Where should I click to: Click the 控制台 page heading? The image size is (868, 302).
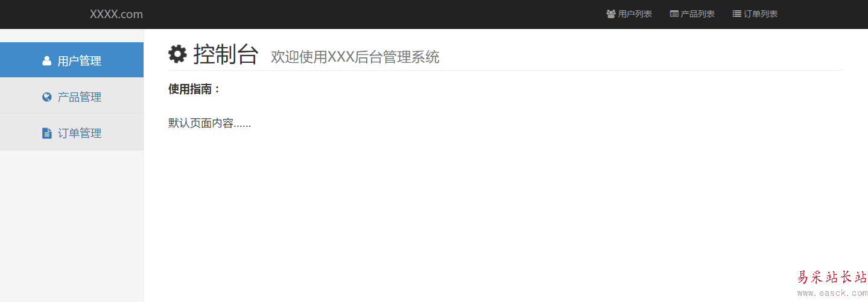(226, 54)
